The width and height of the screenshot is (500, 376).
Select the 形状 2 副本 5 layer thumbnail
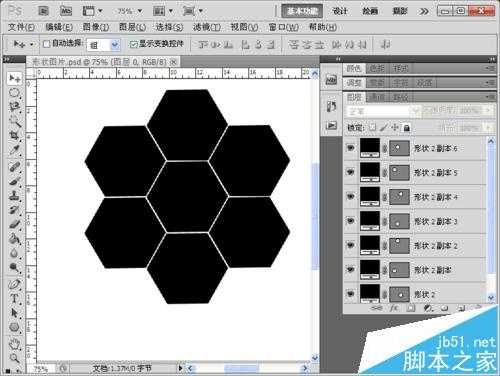click(369, 172)
